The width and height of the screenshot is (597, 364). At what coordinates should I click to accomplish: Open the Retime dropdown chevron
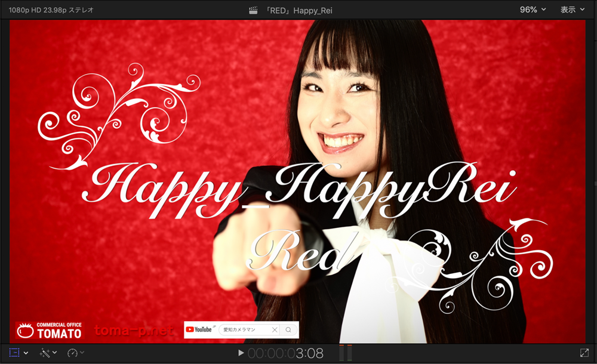[82, 353]
